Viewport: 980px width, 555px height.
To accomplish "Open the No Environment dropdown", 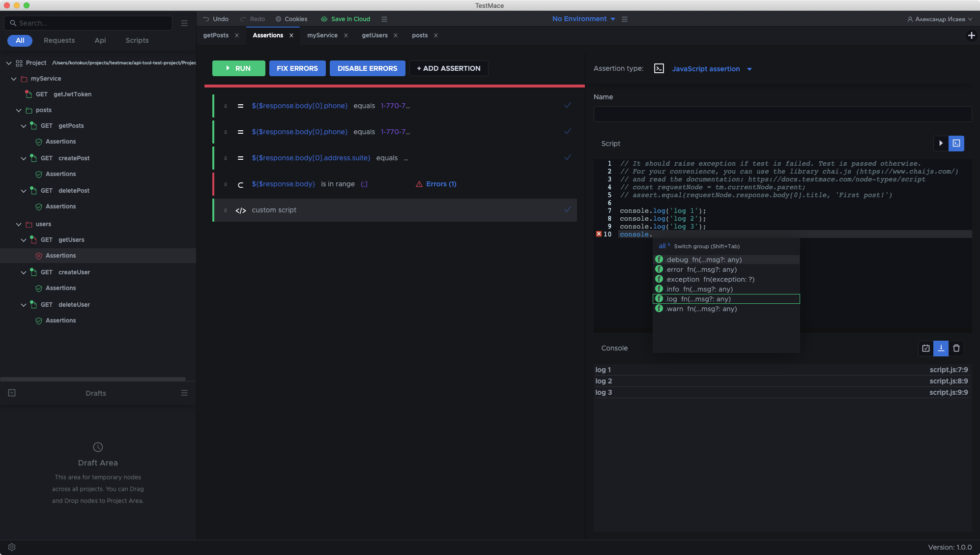I will 583,19.
